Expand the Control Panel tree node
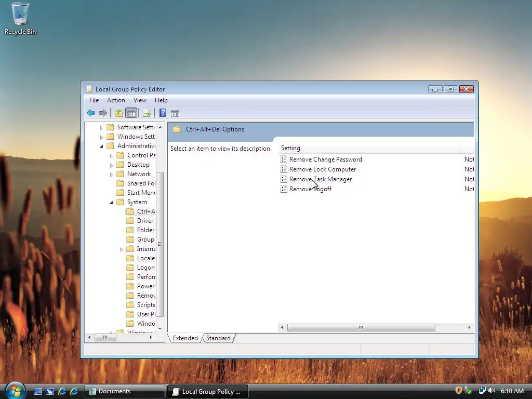The image size is (532, 399). tap(111, 156)
